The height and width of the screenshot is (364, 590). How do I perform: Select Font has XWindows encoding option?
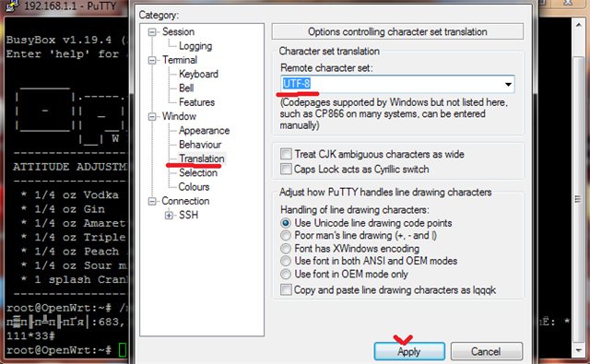[286, 249]
